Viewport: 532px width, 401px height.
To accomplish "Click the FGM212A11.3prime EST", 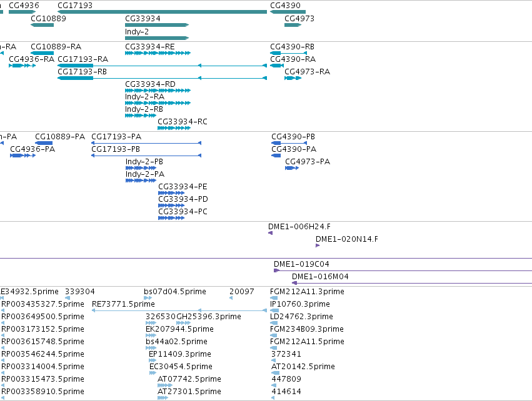I will (274, 298).
